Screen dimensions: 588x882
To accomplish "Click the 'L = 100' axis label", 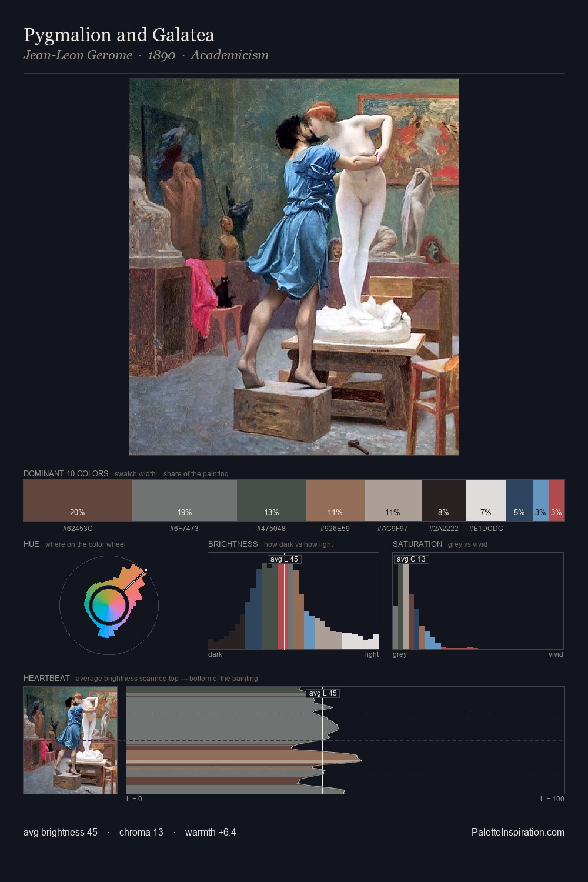I will tap(552, 799).
